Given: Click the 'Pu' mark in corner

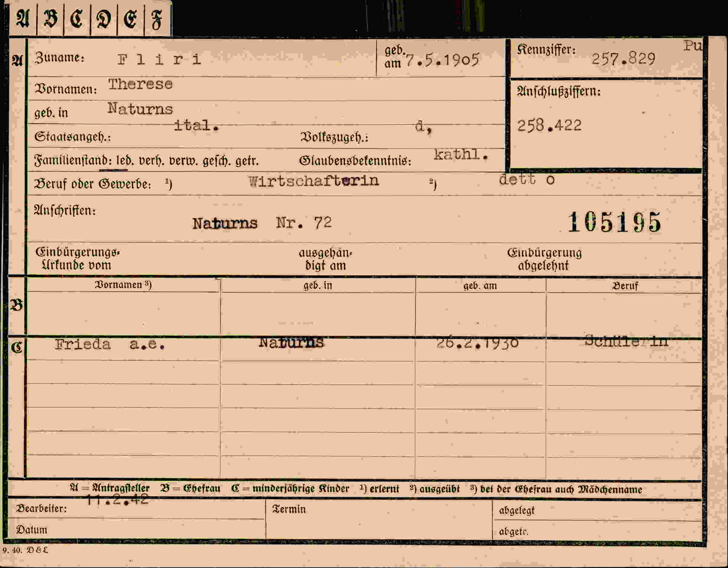Looking at the screenshot, I should coord(692,46).
